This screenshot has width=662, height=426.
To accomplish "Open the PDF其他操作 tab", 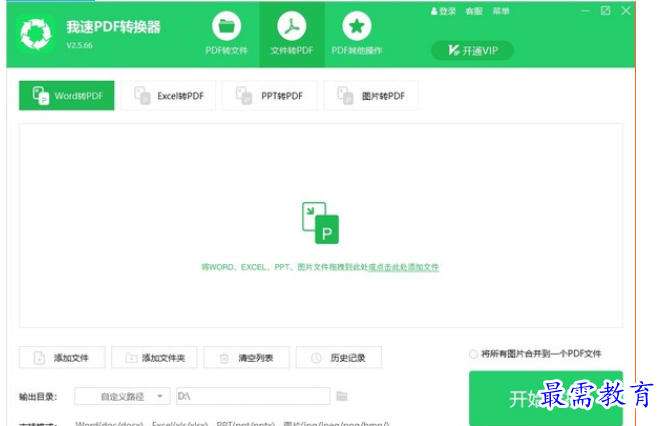I will pyautogui.click(x=357, y=34).
